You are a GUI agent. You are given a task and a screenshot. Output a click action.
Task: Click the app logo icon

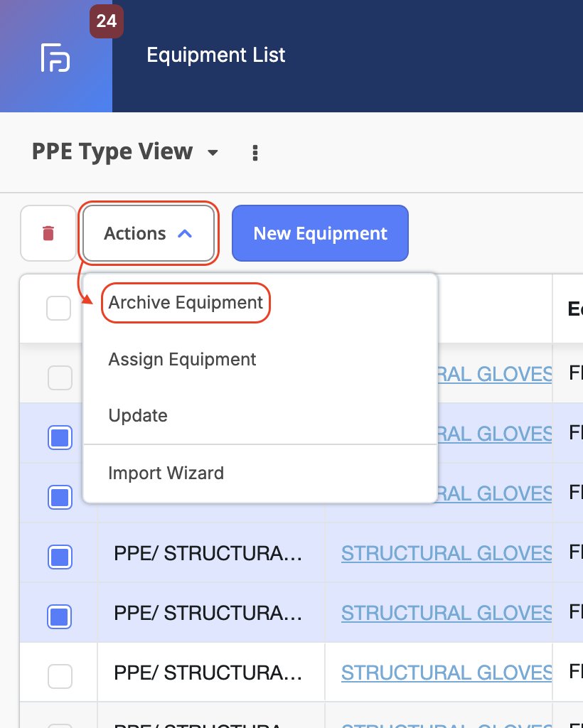tap(55, 58)
